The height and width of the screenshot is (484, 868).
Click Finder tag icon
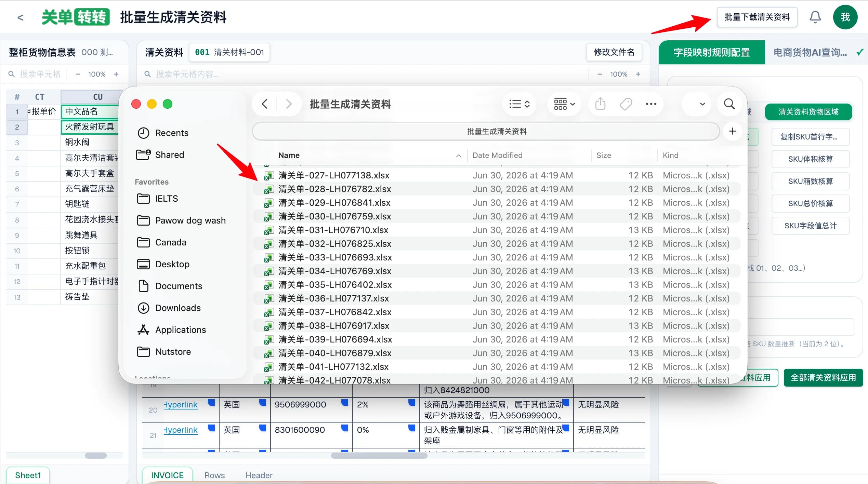(626, 104)
